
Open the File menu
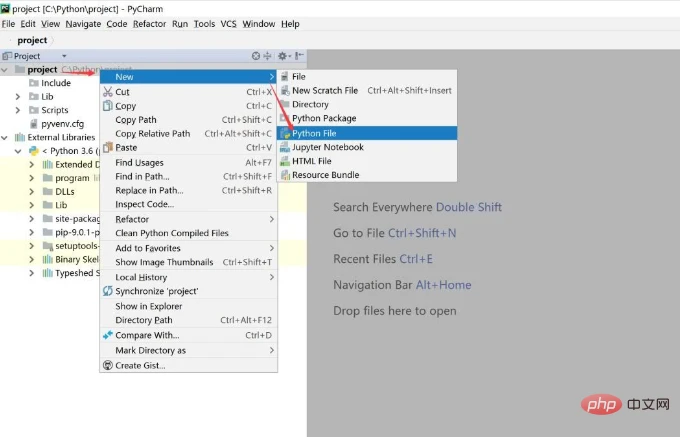point(8,24)
